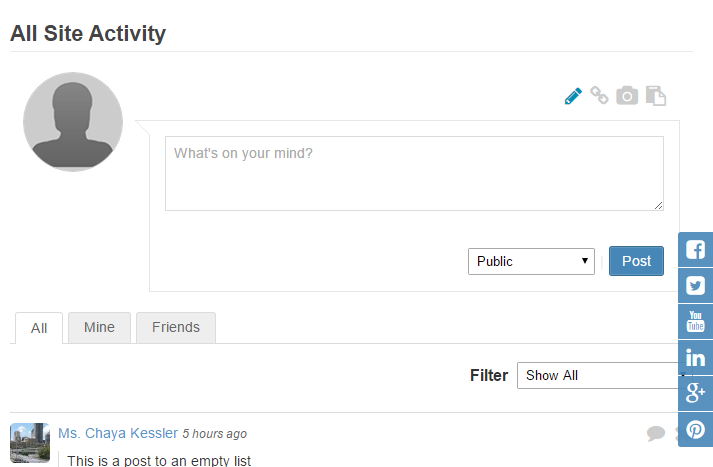Click the Pinterest sidebar icon
This screenshot has height=467, width=713.
click(696, 430)
